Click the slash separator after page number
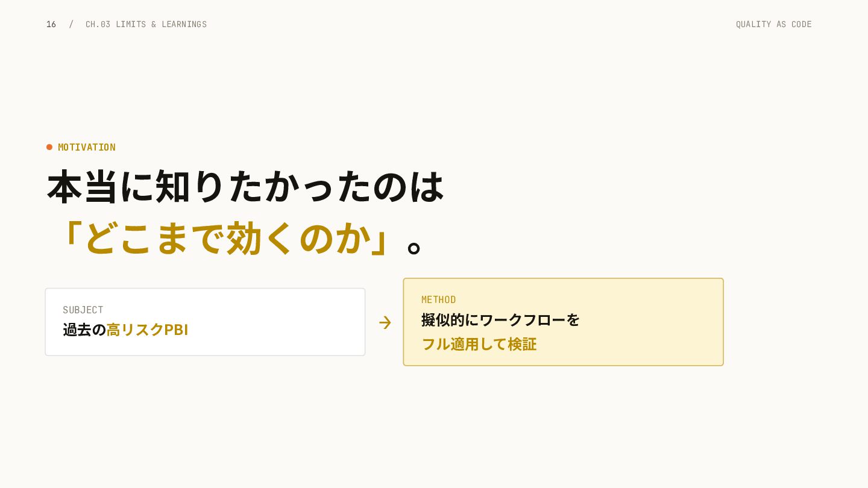 click(x=71, y=24)
